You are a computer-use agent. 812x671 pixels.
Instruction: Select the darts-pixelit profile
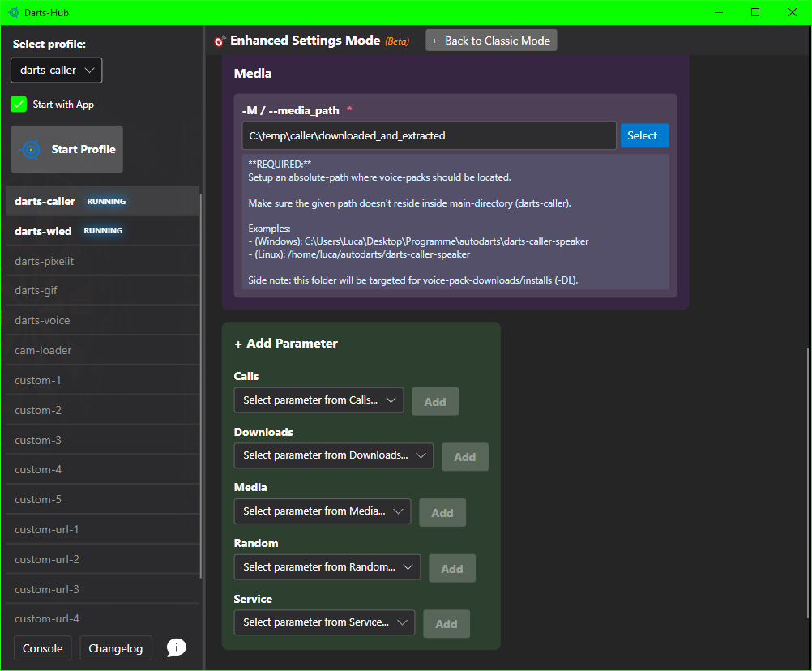click(x=103, y=261)
